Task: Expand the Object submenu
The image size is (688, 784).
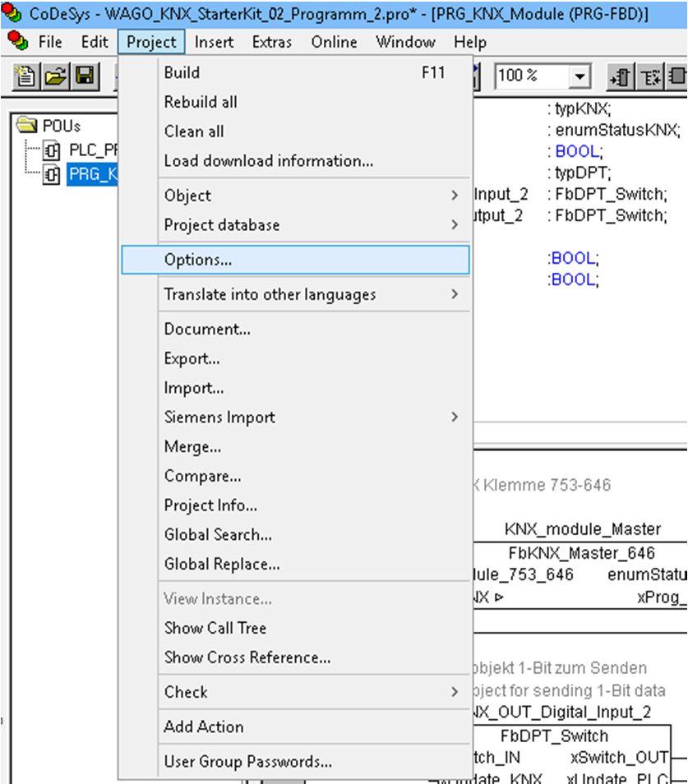Action: pos(295,196)
